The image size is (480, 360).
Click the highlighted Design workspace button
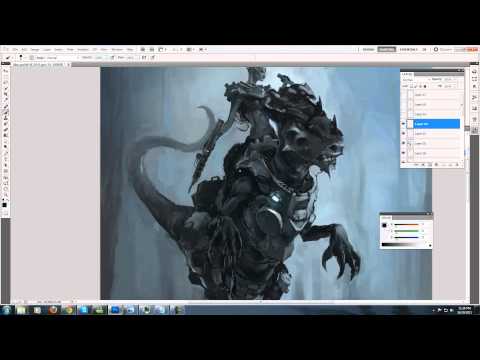coord(387,49)
